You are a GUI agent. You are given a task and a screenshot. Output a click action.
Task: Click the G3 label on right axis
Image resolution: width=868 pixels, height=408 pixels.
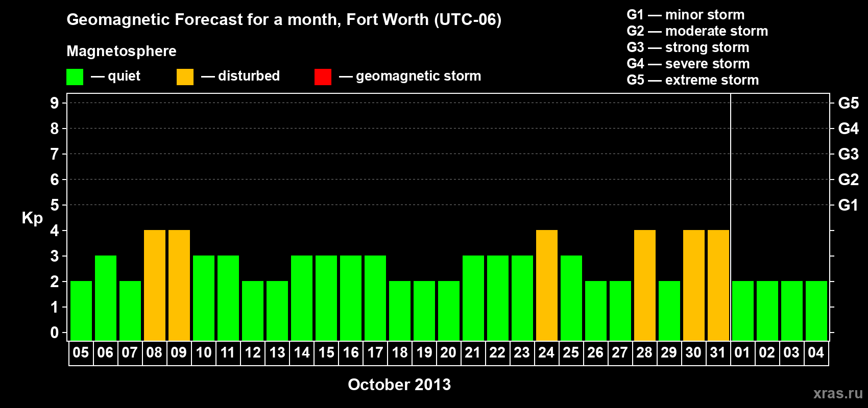click(x=849, y=154)
